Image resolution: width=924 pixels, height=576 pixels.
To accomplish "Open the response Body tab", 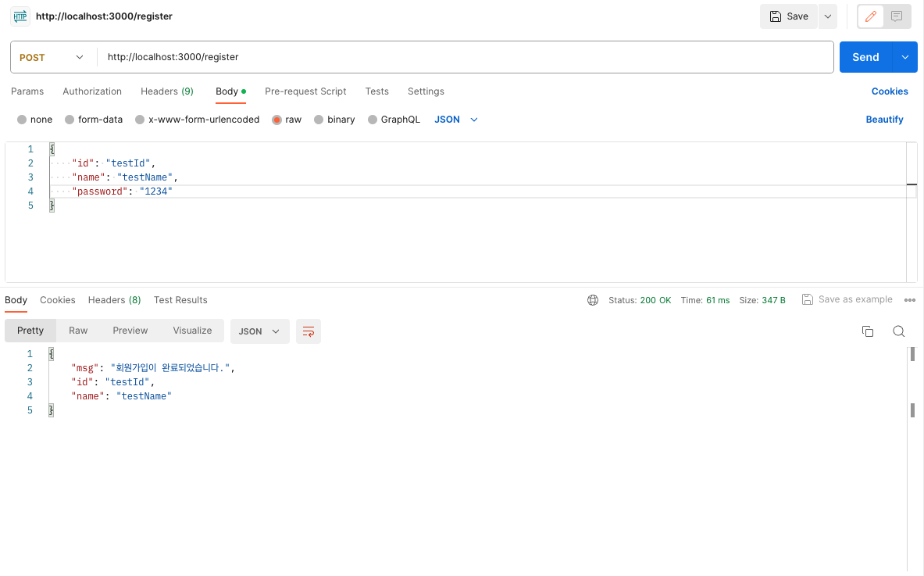I will point(16,300).
